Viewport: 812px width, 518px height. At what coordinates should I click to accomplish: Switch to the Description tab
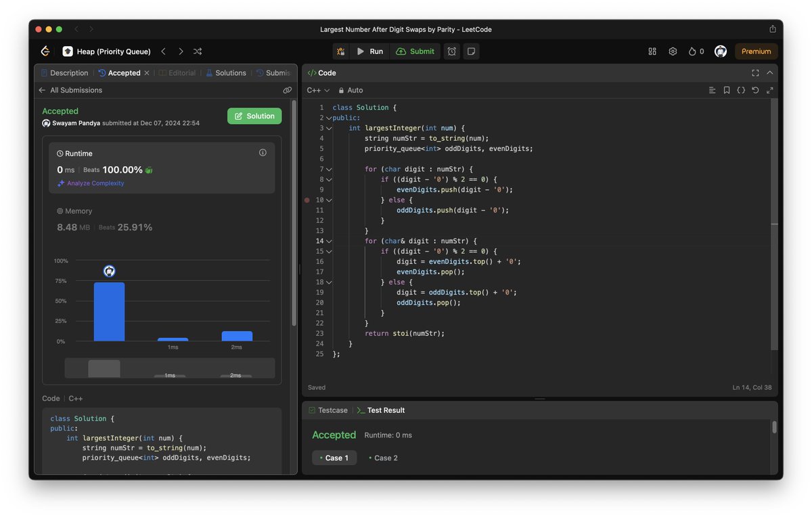point(64,73)
